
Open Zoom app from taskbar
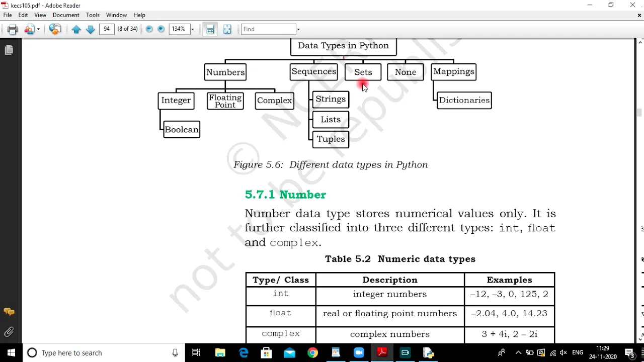[359, 353]
